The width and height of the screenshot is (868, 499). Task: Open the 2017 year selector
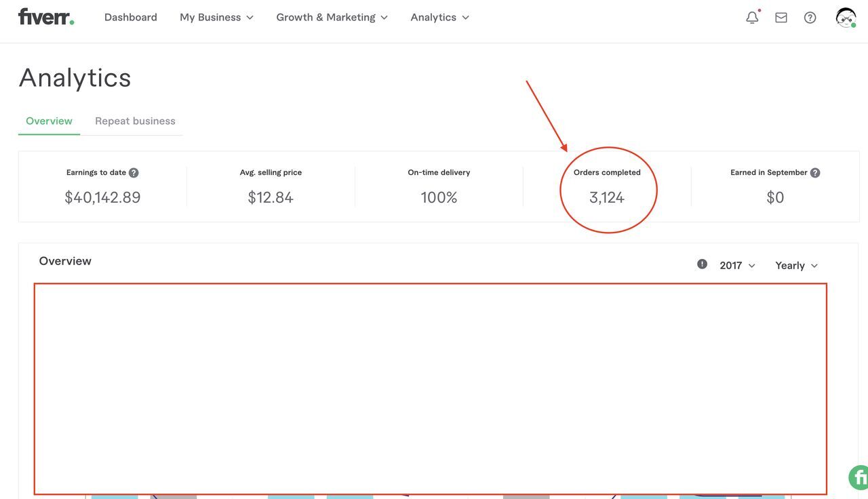737,266
